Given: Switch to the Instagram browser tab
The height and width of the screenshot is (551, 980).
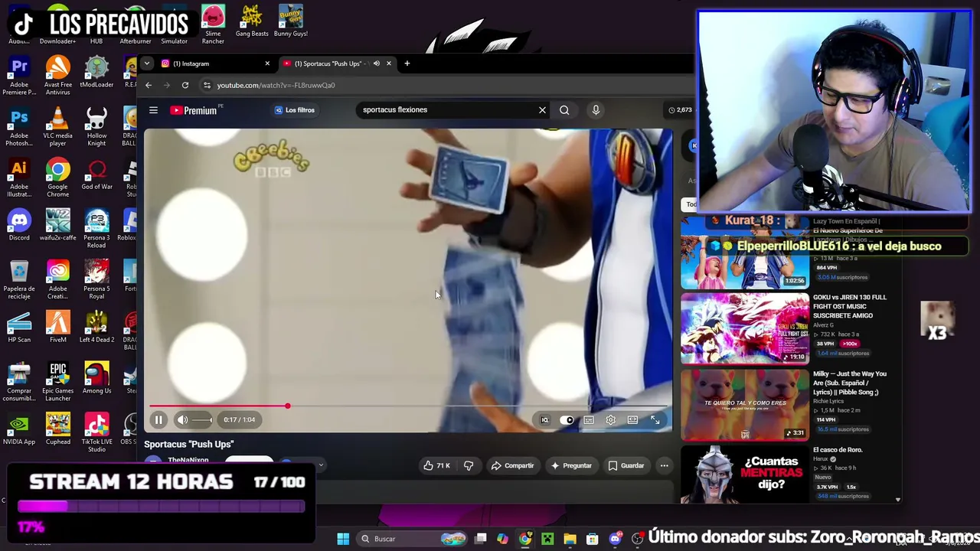Looking at the screenshot, I should (207, 64).
